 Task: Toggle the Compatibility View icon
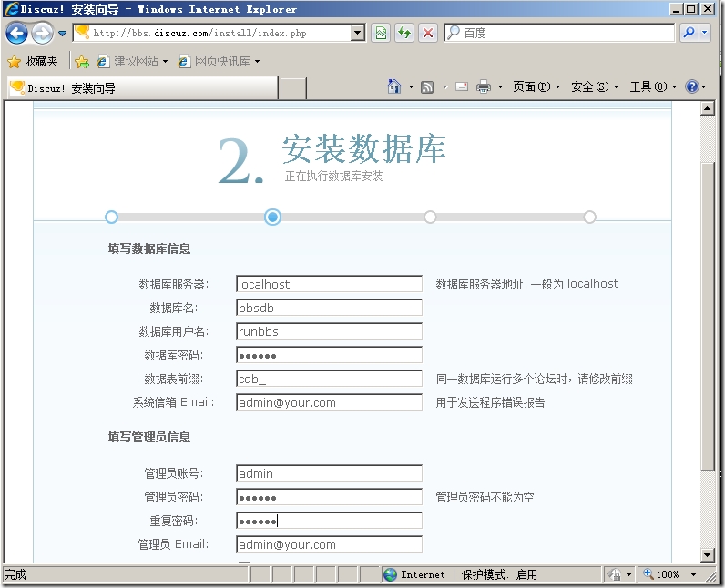(381, 33)
